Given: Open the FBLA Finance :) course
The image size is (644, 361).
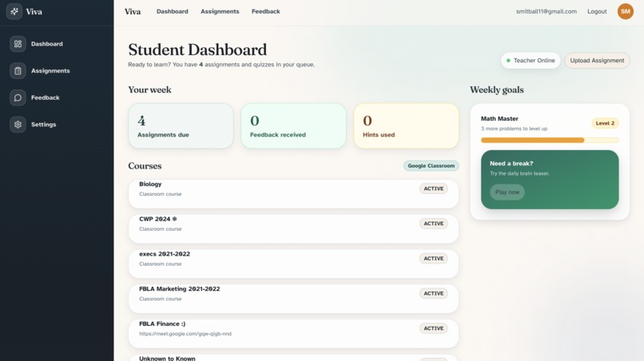Looking at the screenshot, I should [x=293, y=334].
